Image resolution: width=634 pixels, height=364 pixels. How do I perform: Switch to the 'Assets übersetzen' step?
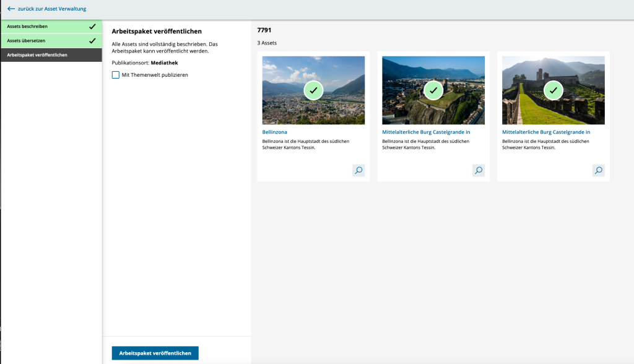(x=26, y=41)
